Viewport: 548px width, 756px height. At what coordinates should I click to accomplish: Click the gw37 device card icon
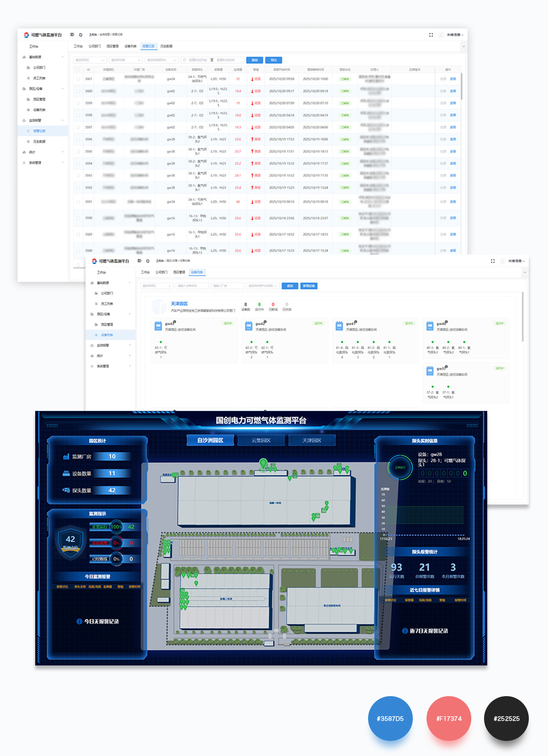click(x=430, y=371)
